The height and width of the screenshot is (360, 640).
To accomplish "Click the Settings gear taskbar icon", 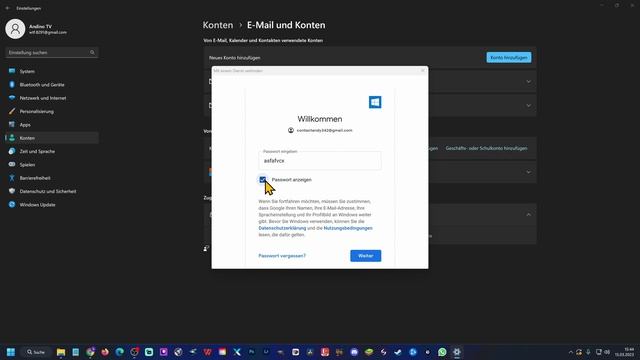I will click(x=457, y=352).
